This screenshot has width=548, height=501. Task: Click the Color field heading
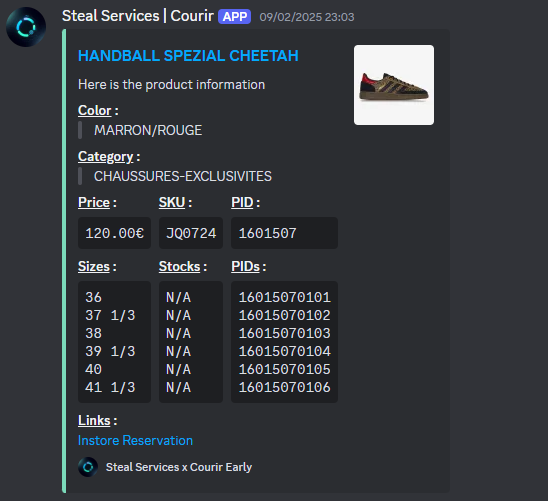[x=98, y=110]
